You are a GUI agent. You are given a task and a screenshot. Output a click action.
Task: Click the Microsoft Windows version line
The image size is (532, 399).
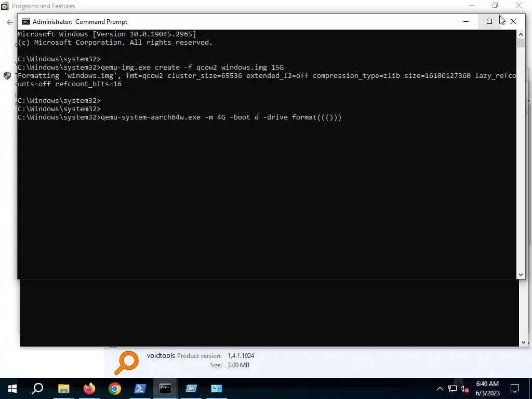coord(107,34)
